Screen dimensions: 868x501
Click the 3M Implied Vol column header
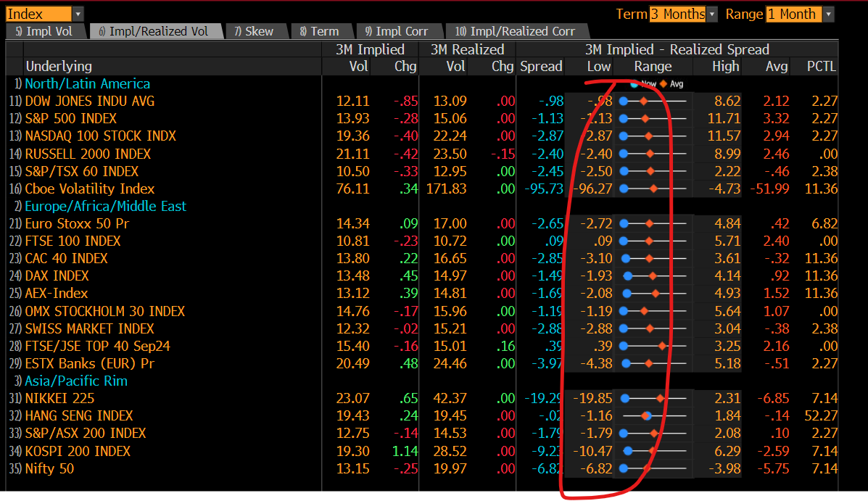[x=358, y=67]
